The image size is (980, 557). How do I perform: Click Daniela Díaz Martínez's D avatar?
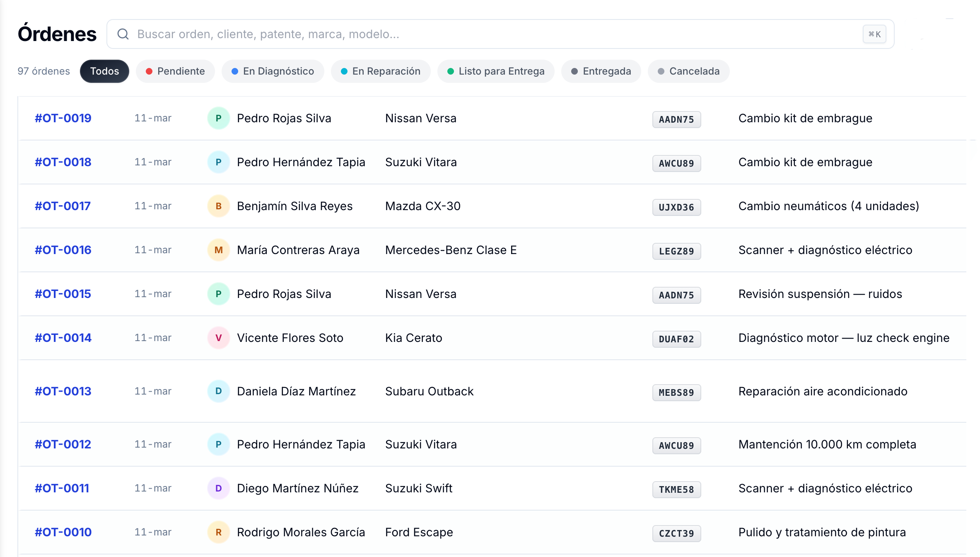(x=219, y=391)
